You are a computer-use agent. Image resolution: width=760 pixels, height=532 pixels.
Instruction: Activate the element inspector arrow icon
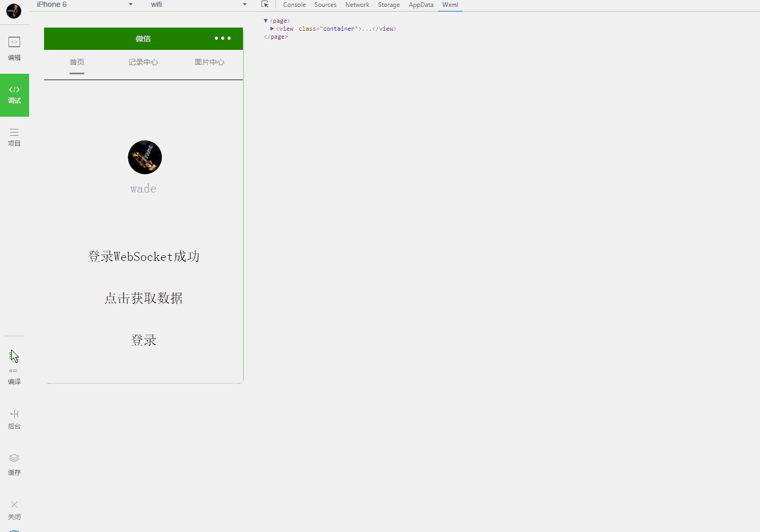[x=265, y=4]
